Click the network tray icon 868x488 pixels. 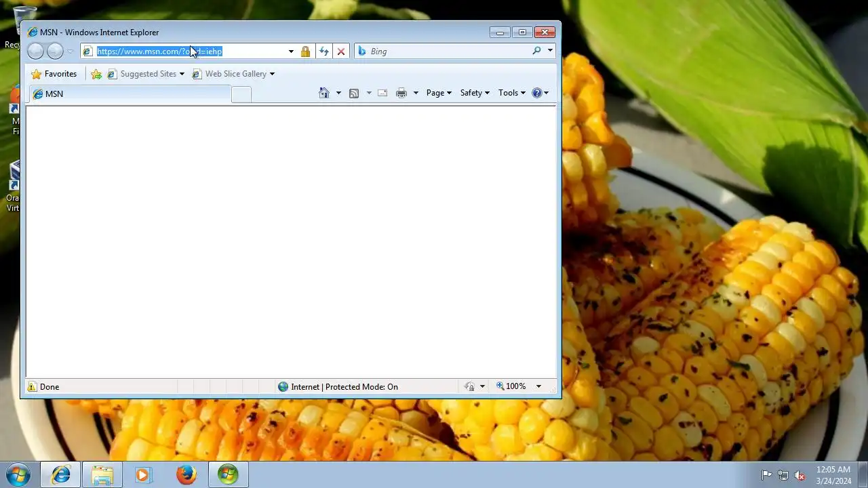(783, 475)
